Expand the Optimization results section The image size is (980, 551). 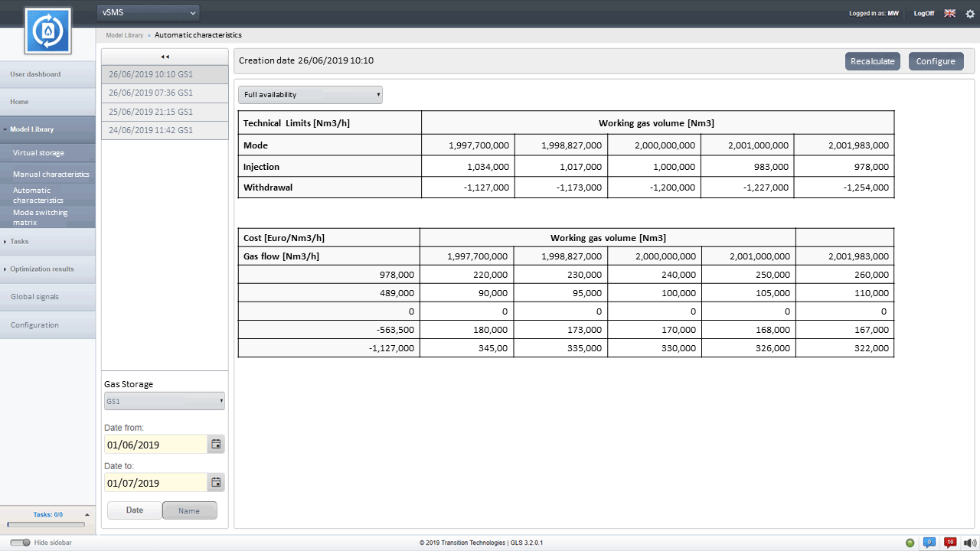click(47, 269)
